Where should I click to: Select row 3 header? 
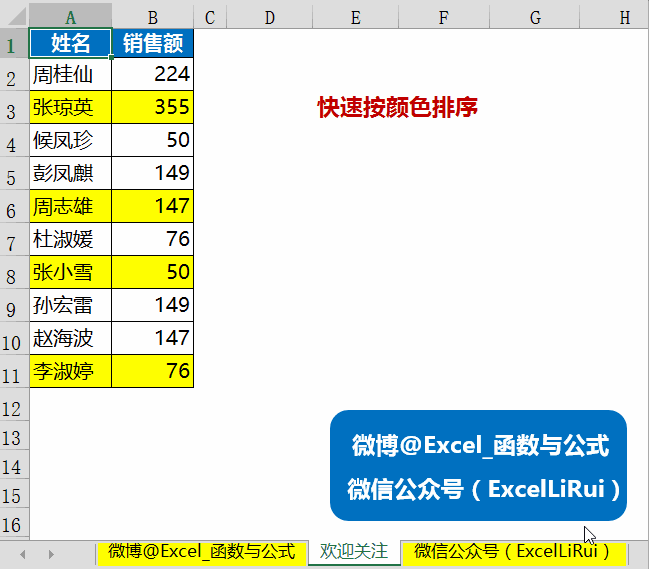[14, 107]
